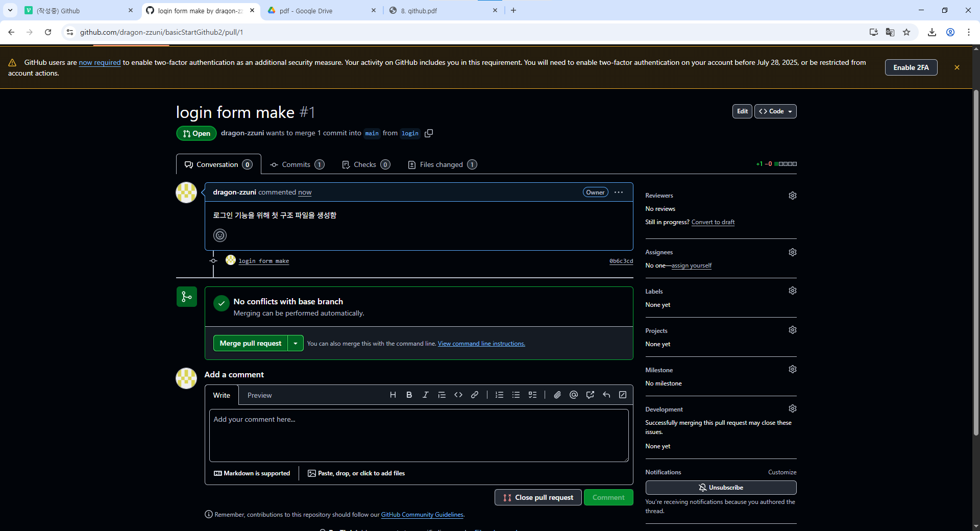Image resolution: width=980 pixels, height=531 pixels.
Task: Insert code formatting in comment
Action: [x=458, y=395]
